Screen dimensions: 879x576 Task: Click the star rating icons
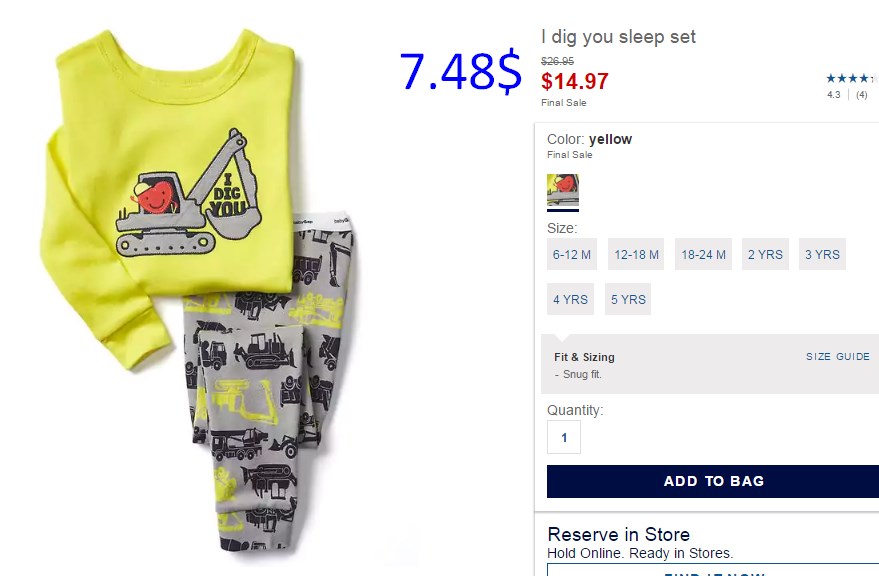[x=852, y=79]
